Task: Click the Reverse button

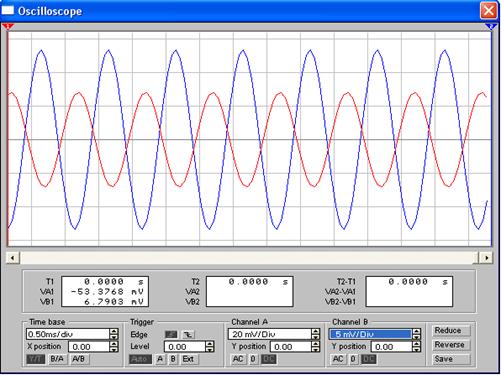Action: point(450,345)
